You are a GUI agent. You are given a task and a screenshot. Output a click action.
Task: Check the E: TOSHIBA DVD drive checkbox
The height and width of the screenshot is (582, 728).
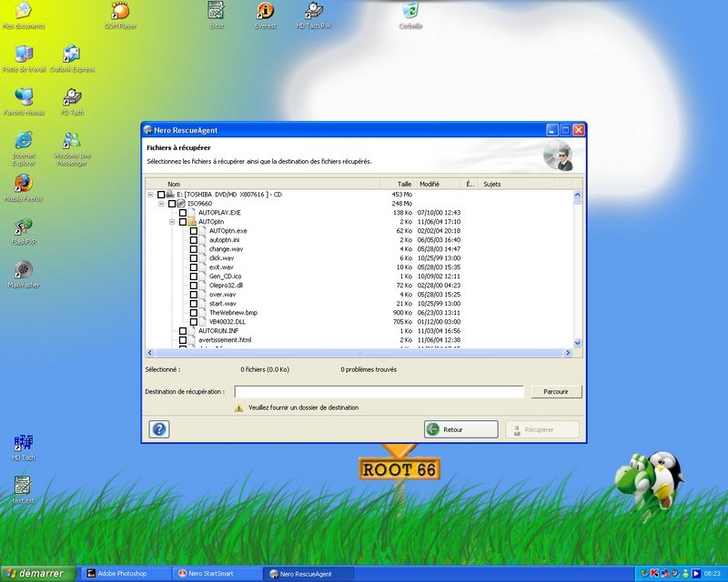(161, 195)
